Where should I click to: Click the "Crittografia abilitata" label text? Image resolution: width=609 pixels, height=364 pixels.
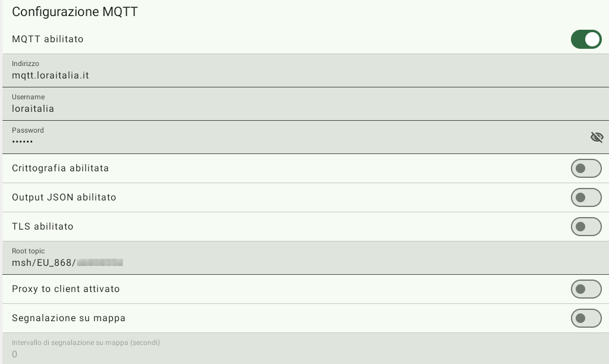(60, 168)
